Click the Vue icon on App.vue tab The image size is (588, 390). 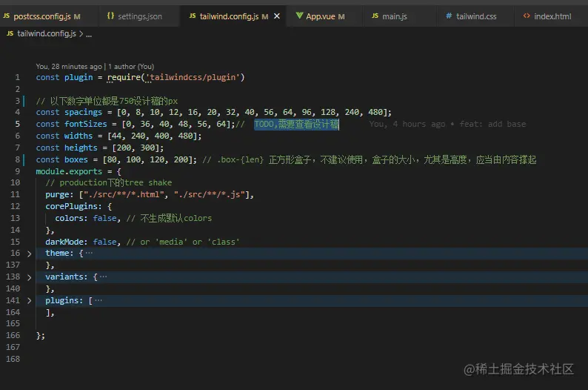(x=299, y=16)
